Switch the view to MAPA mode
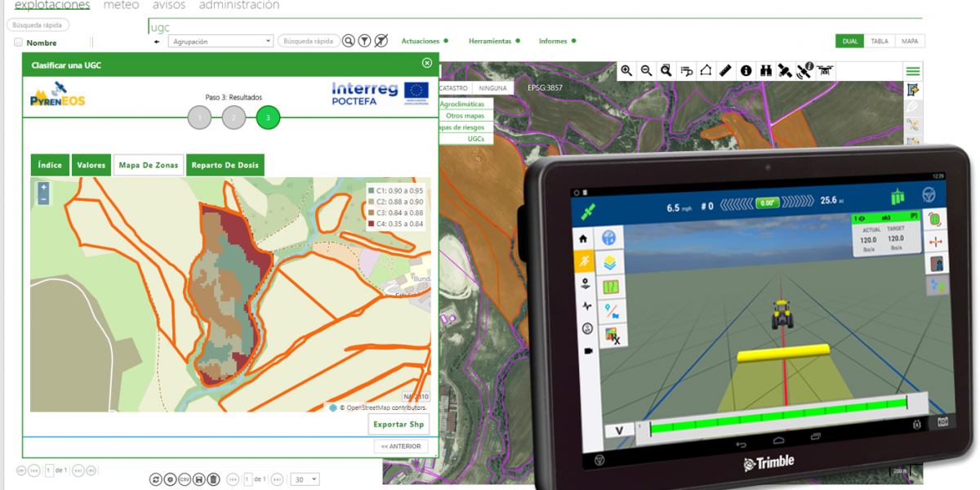Screen dimensions: 980x490 click(x=910, y=41)
